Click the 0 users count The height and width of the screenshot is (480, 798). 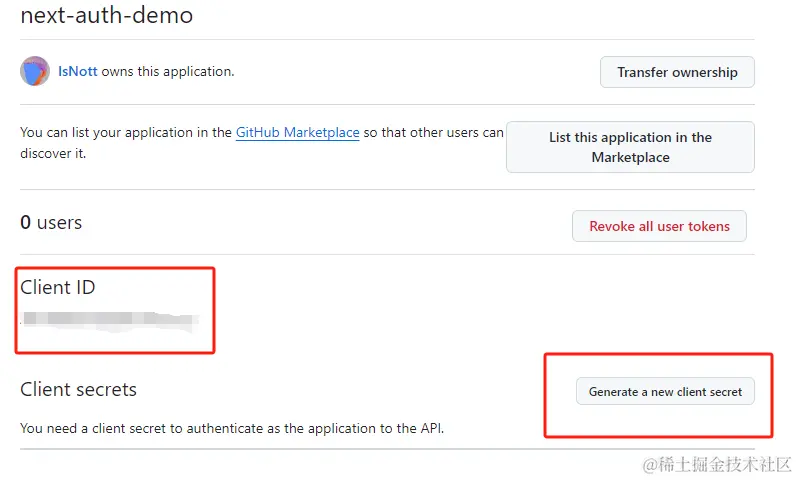pos(51,223)
